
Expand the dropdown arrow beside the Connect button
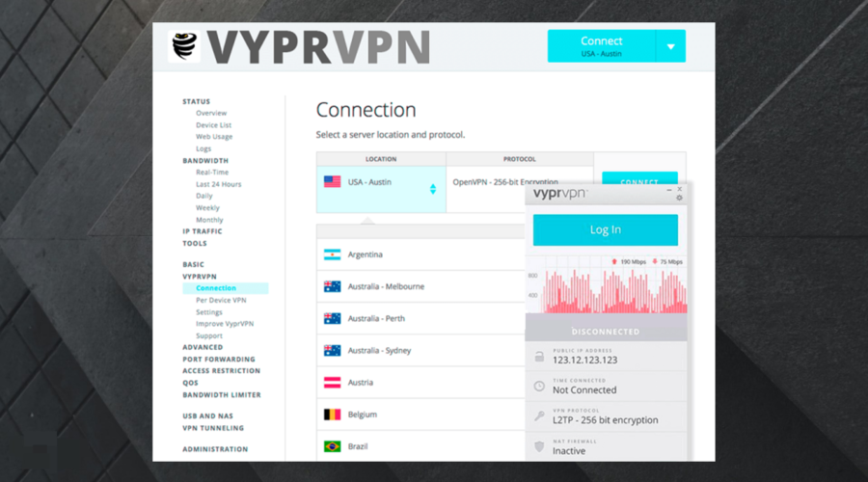pos(670,46)
